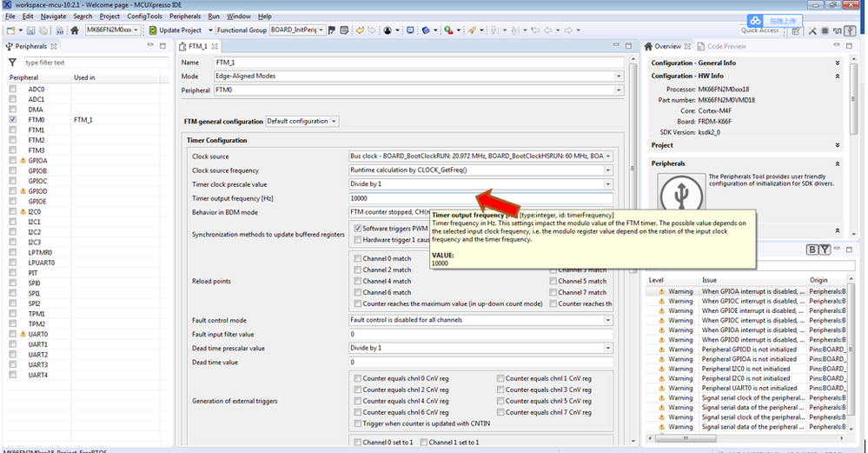This screenshot has height=453, width=868.
Task: Click the Home icon in the toolbar
Action: pos(74,30)
